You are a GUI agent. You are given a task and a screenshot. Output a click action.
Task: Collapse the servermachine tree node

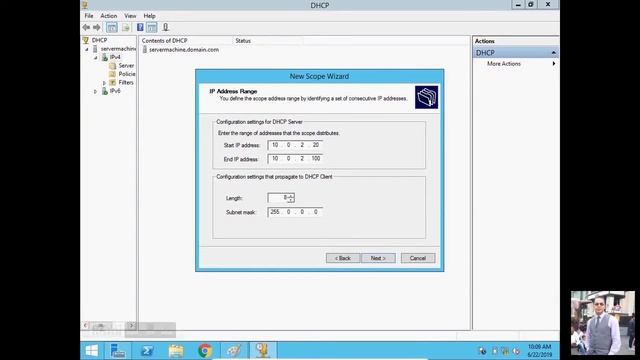point(87,49)
